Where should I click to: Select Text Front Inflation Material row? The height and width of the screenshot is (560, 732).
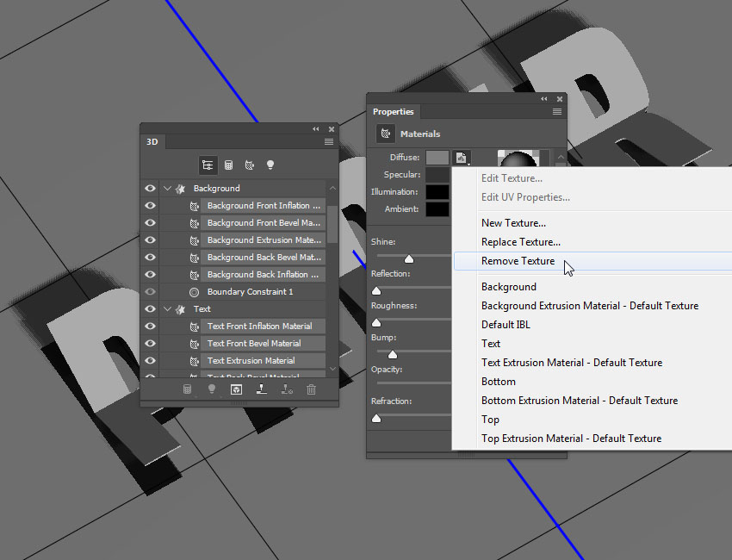point(264,326)
